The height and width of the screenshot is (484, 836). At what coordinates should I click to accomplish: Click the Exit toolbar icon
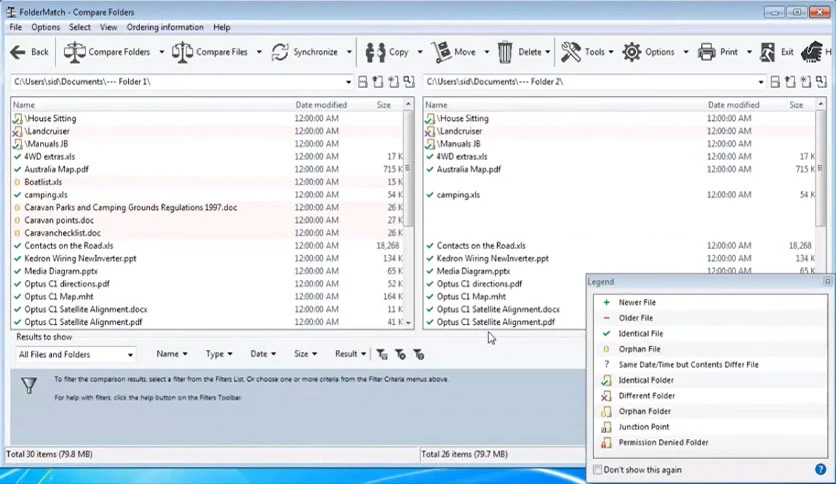coord(767,52)
